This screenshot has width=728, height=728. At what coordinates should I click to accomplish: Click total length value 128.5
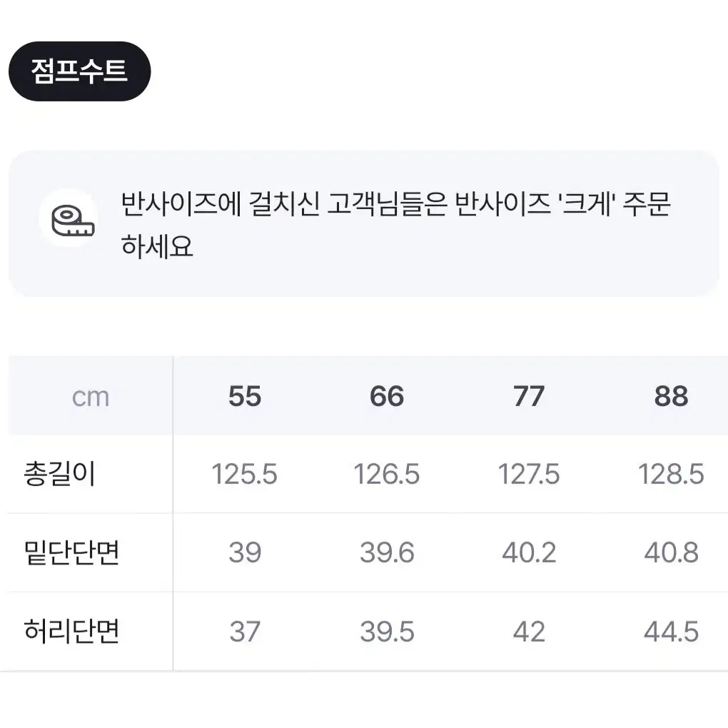[671, 474]
